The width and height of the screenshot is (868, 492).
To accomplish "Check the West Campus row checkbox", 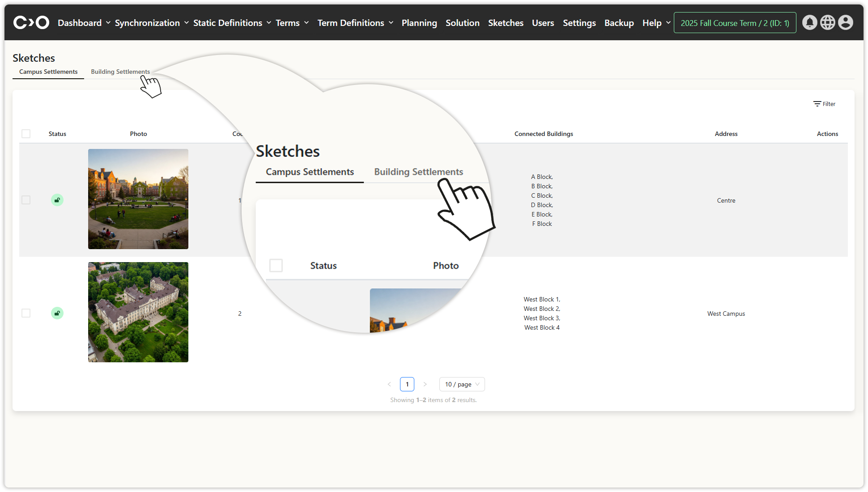I will (x=26, y=313).
